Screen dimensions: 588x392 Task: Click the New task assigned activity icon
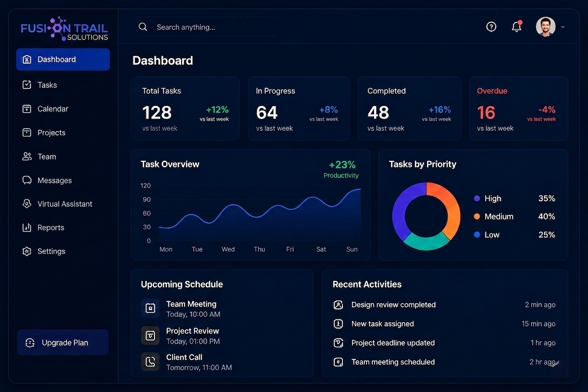pyautogui.click(x=338, y=324)
